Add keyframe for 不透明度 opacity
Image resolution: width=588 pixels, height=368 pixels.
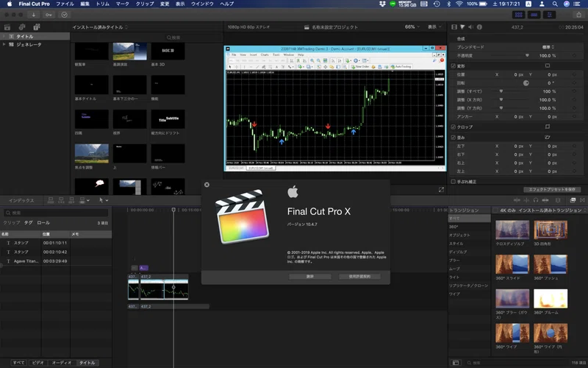click(x=574, y=56)
